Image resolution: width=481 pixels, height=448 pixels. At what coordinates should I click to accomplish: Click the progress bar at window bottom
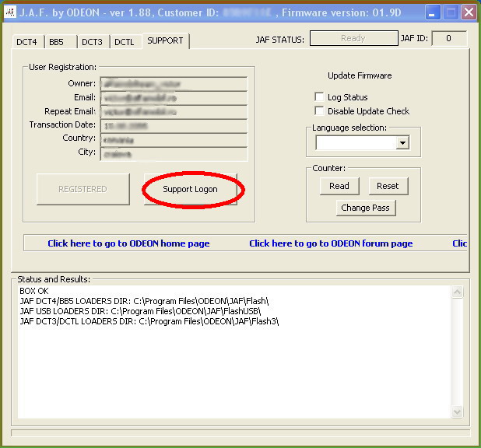click(x=240, y=433)
